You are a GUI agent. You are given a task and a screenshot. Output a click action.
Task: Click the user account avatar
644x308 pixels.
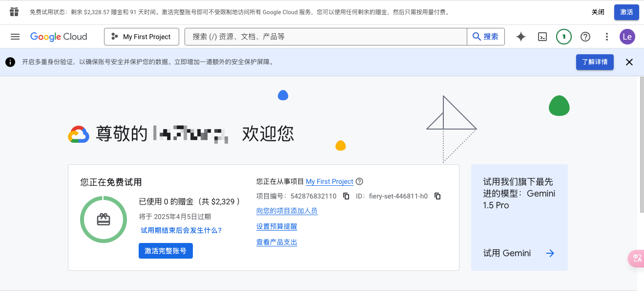[x=627, y=37]
